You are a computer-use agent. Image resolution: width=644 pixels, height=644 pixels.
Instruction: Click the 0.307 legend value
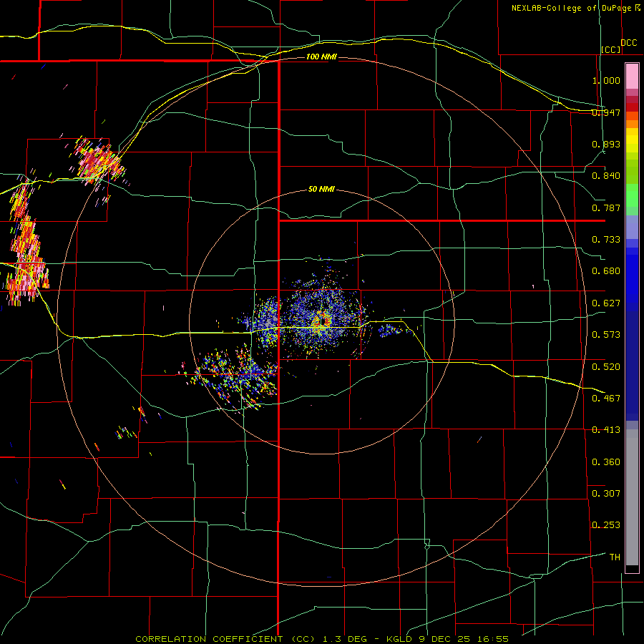click(x=606, y=494)
